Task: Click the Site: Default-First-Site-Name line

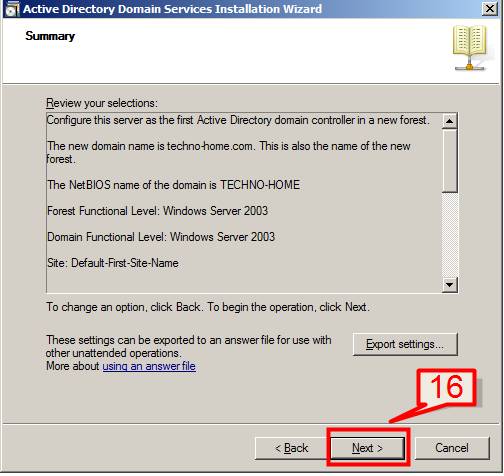Action: 113,263
